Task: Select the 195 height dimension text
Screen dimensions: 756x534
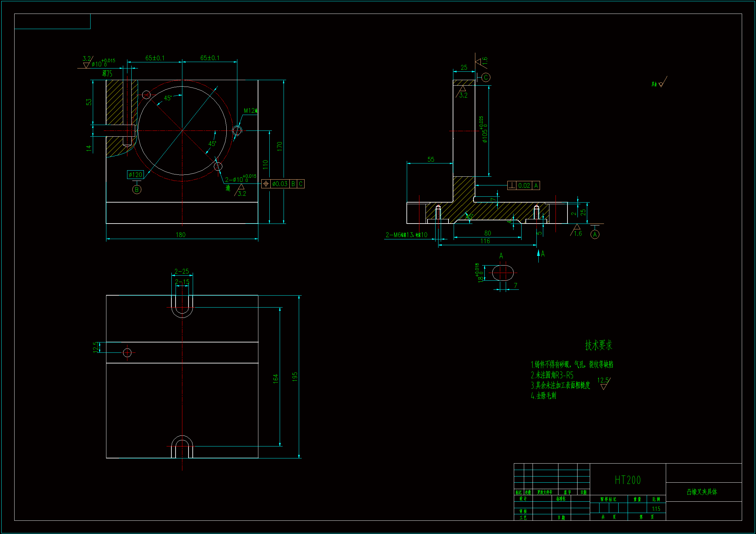Action: 295,376
